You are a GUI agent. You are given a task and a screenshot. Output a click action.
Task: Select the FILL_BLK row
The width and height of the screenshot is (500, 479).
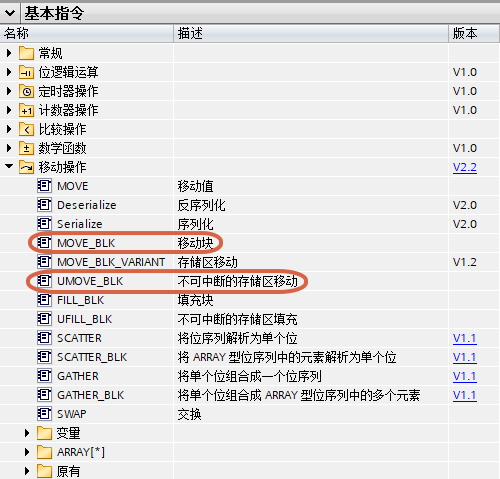(250, 300)
